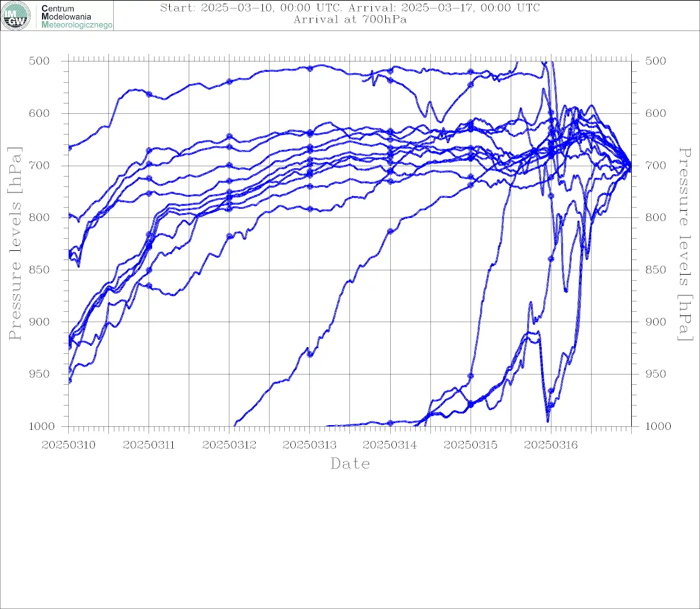Click right axis label 600
The height and width of the screenshot is (609, 700).
[656, 113]
